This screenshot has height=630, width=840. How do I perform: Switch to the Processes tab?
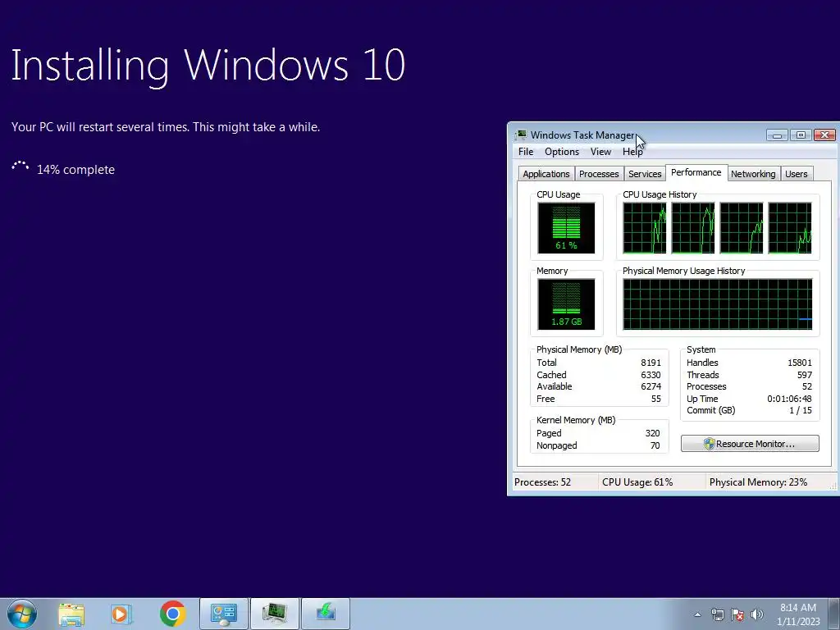coord(599,174)
